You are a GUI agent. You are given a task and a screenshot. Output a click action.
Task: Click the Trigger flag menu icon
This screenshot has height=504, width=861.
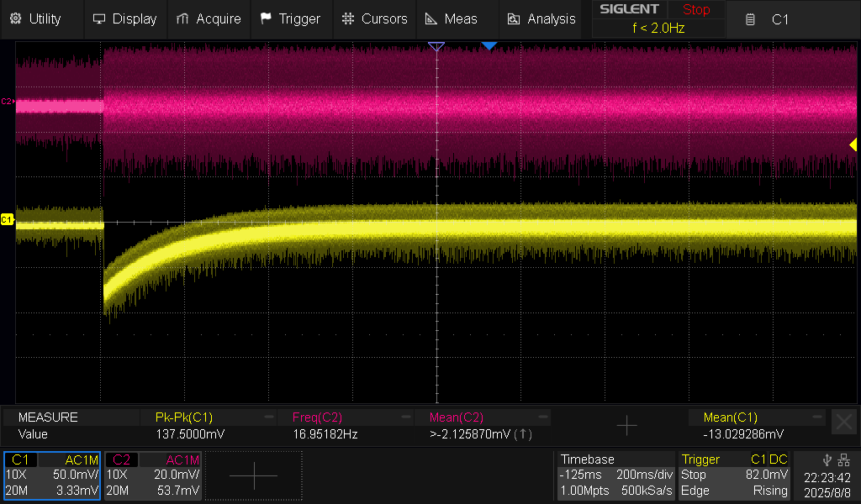point(266,18)
